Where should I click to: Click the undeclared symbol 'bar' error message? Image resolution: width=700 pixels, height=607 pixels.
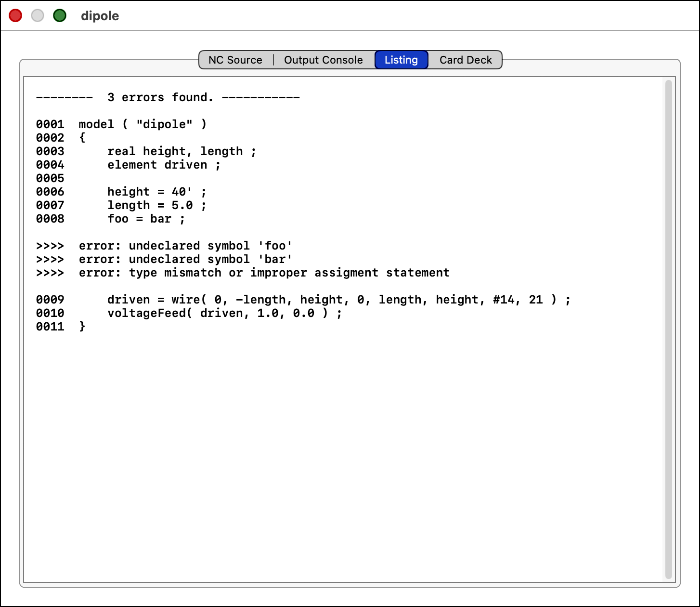click(x=185, y=259)
